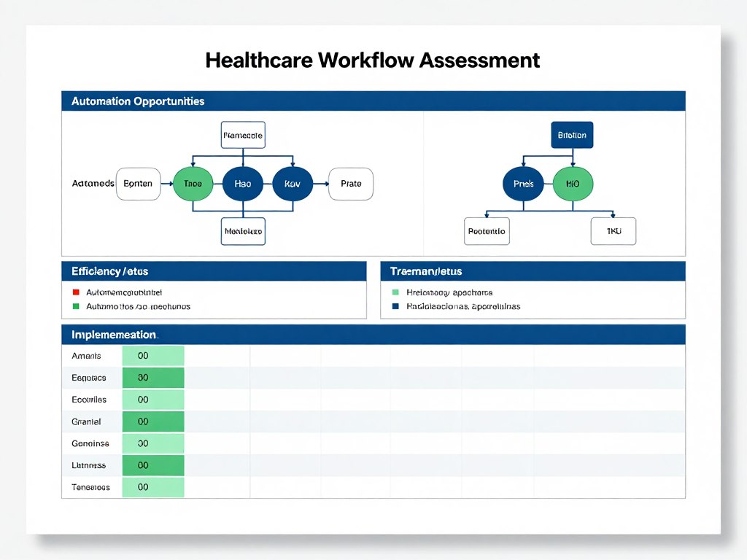Select the Bonten rounded node
The image size is (747, 560).
point(138,184)
